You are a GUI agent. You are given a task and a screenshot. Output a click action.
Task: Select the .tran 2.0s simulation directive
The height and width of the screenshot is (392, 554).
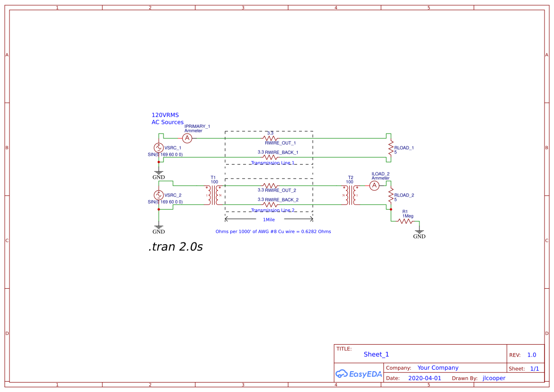[x=175, y=246]
